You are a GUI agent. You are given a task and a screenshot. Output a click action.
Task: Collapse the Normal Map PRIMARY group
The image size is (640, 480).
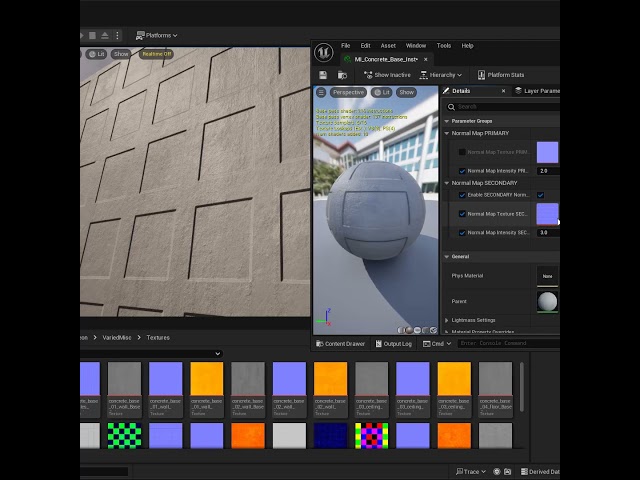pyautogui.click(x=447, y=133)
